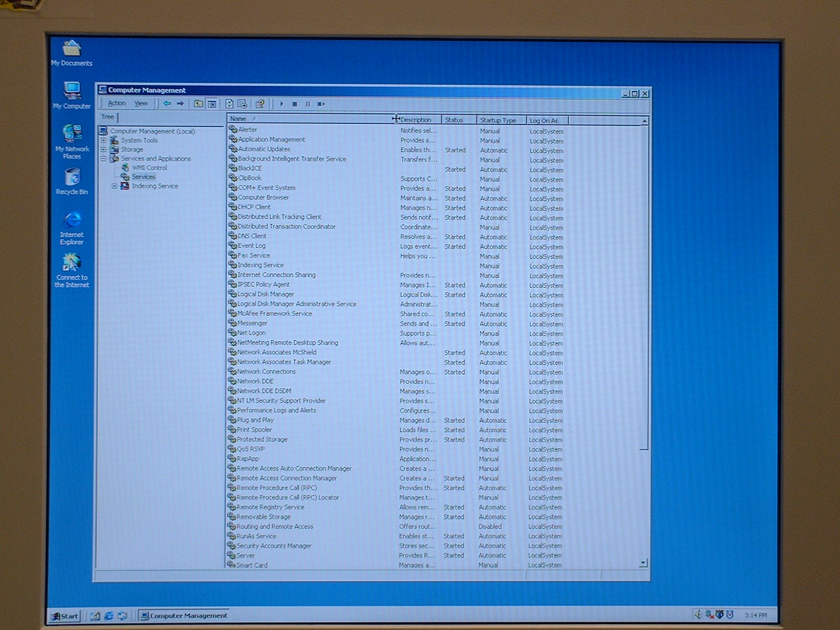Expand the System Tools tree node
Image resolution: width=840 pixels, height=630 pixels.
tap(103, 140)
